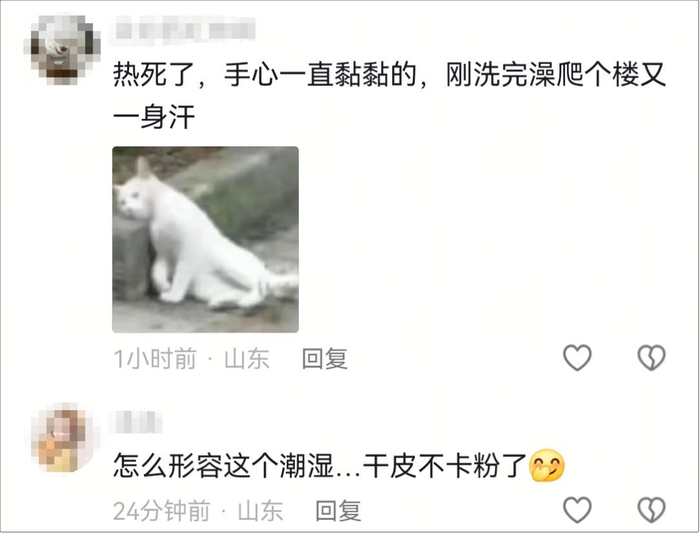Image resolution: width=700 pixels, height=534 pixels.
Task: Click 山东 location beside 1小时前
Action: pyautogui.click(x=247, y=359)
